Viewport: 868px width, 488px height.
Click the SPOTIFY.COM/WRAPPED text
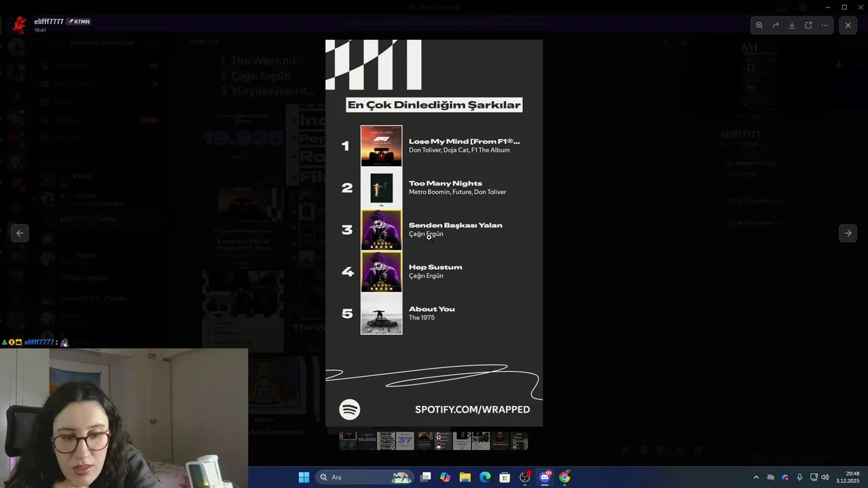click(x=473, y=409)
